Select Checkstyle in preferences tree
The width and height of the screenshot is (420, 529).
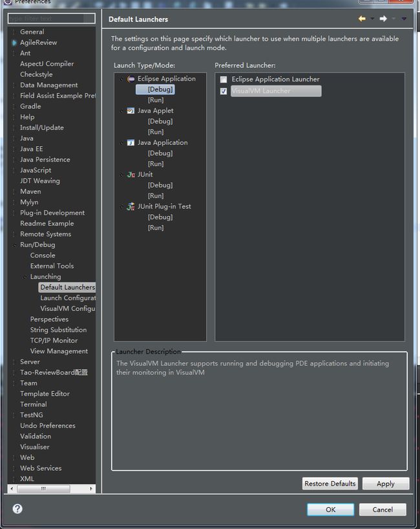(36, 74)
